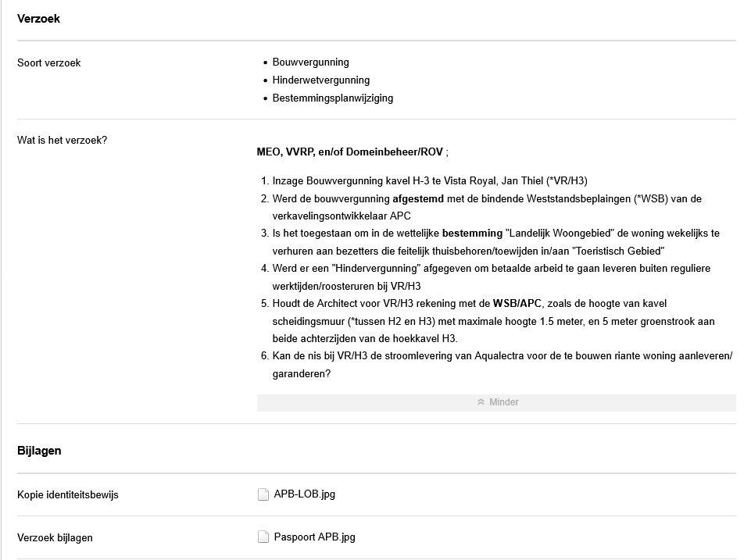Collapse the request text using Minder

503,402
